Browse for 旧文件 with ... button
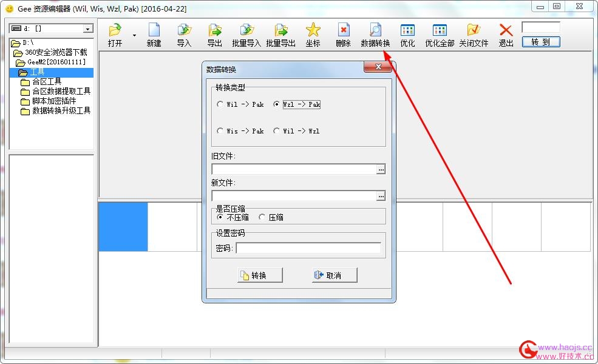 point(381,169)
